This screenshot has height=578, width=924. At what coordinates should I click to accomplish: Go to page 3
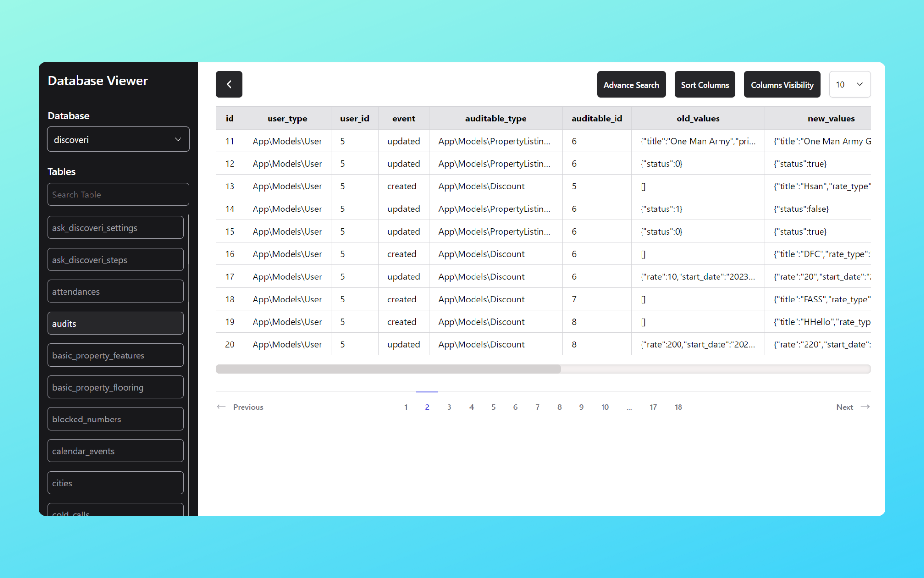449,407
